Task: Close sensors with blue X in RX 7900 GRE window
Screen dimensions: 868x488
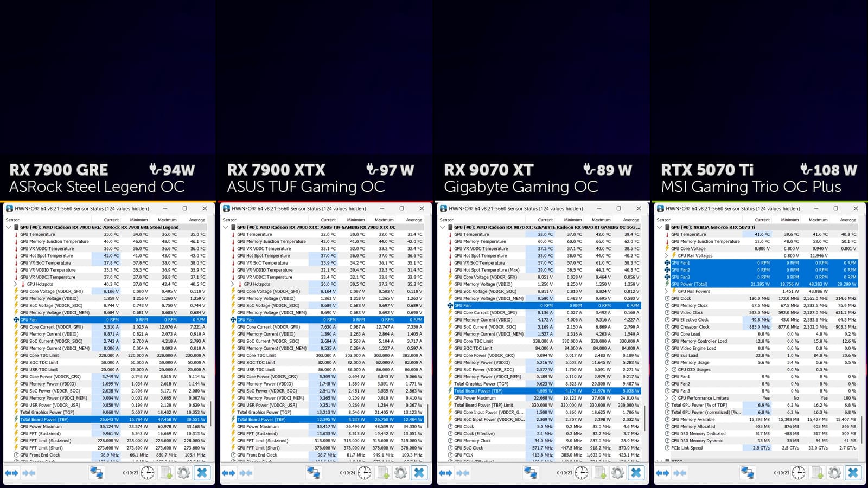Action: (x=202, y=473)
